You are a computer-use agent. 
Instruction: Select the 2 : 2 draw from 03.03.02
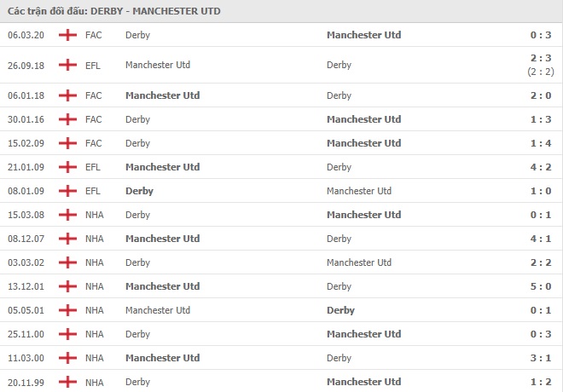541,262
